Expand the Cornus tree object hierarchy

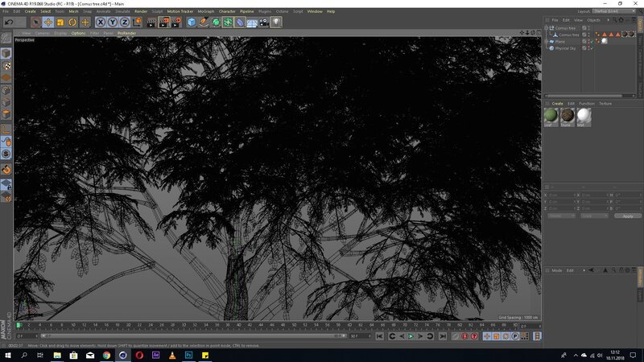tap(547, 27)
